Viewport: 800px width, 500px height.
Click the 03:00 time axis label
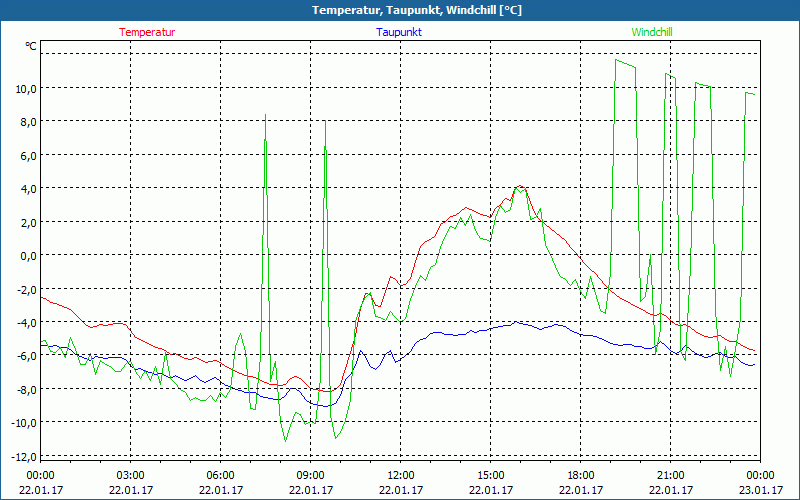pyautogui.click(x=131, y=476)
